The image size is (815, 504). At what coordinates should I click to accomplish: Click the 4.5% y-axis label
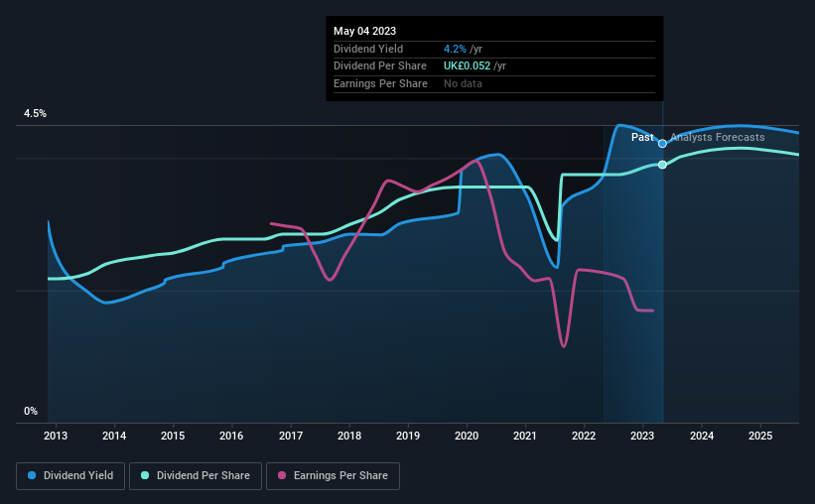pyautogui.click(x=36, y=114)
